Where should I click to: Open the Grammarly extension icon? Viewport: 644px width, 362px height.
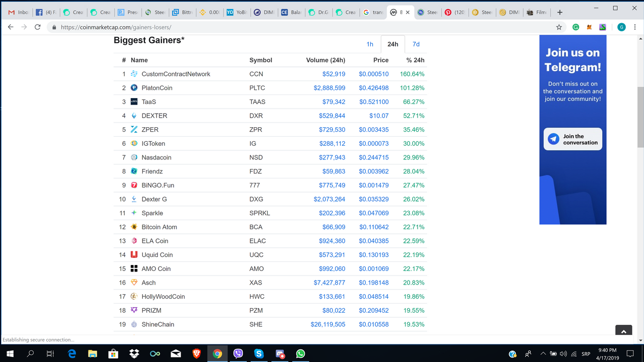point(576,27)
